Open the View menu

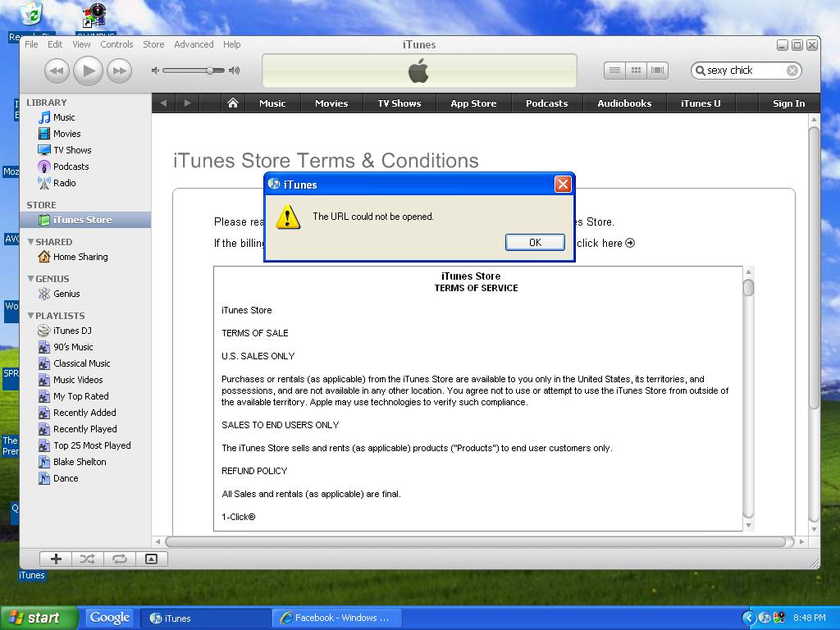pyautogui.click(x=81, y=44)
